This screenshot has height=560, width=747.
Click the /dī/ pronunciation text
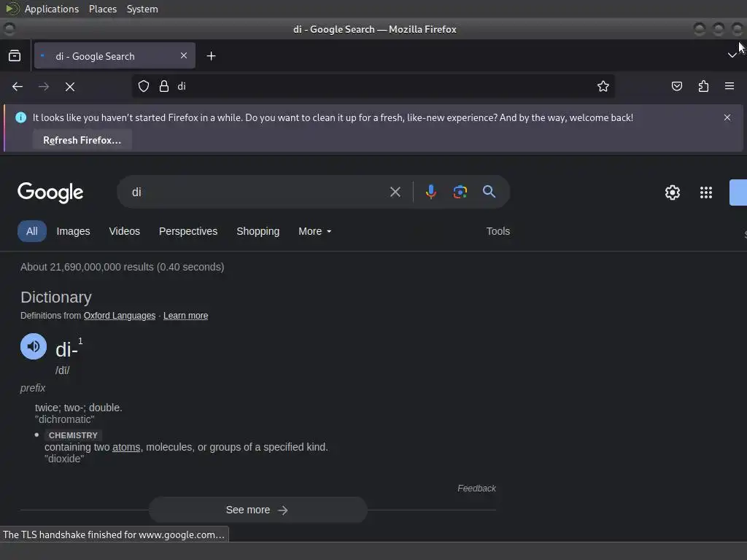click(63, 370)
